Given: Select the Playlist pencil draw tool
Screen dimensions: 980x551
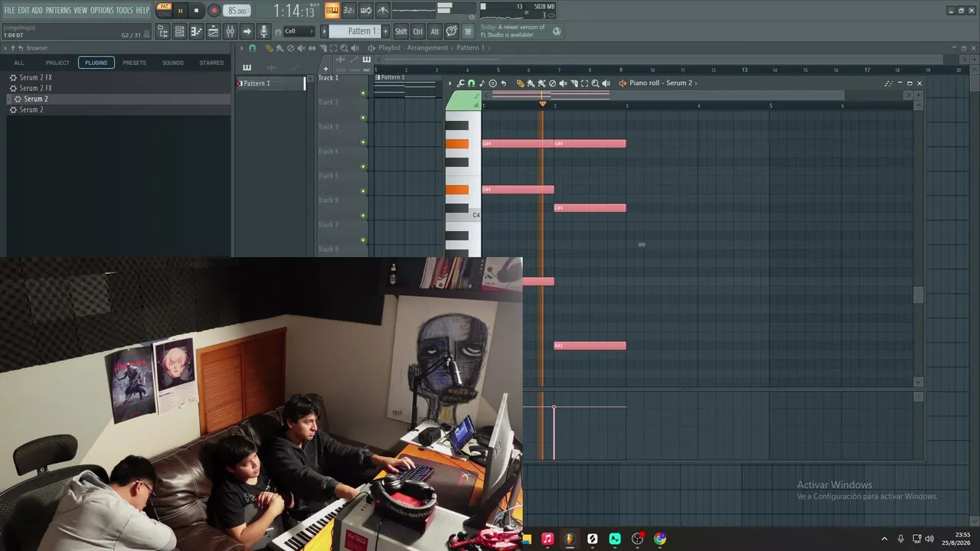Looking at the screenshot, I should click(x=269, y=48).
